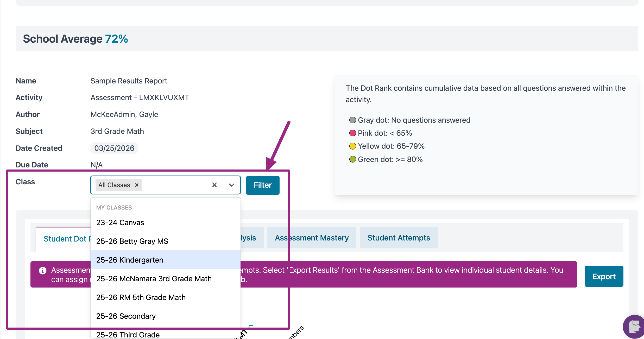Image resolution: width=644 pixels, height=339 pixels.
Task: Click the Filter button
Action: [x=262, y=185]
